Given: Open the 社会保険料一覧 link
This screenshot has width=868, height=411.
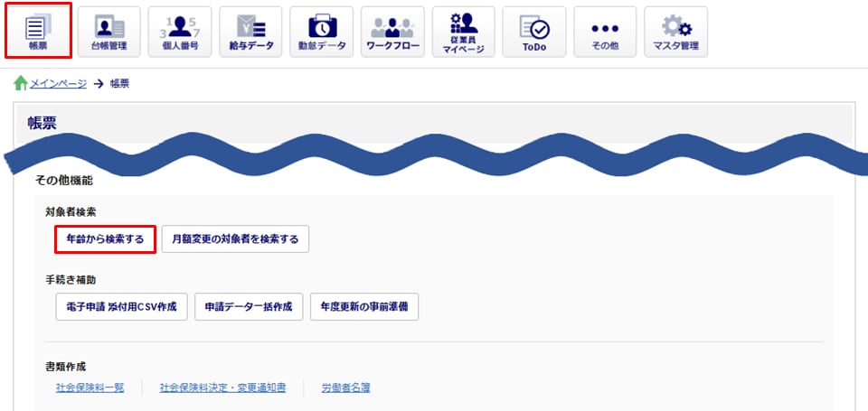Looking at the screenshot, I should coord(90,388).
